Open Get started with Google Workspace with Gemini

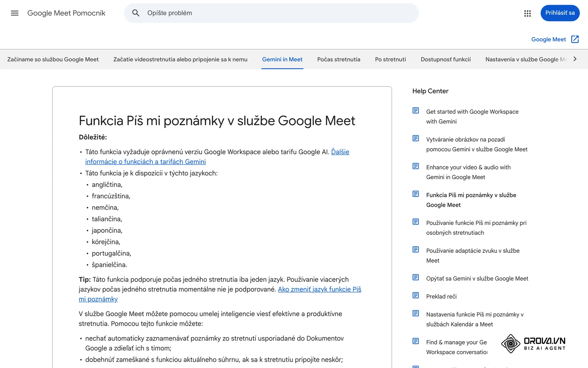coord(472,117)
